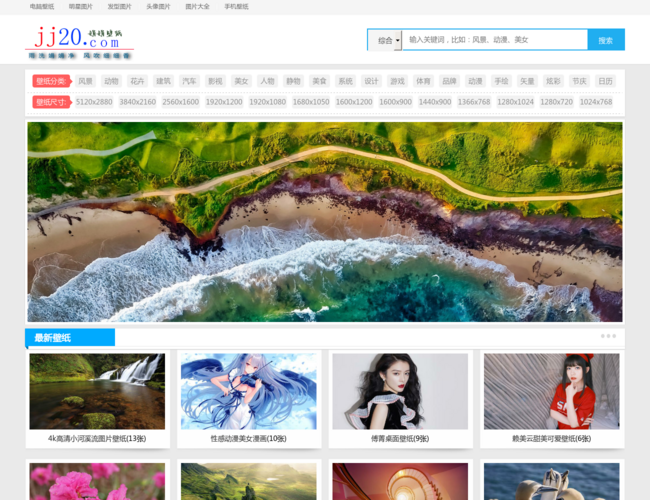Select the 系统 wallpaper category
The image size is (650, 500).
point(345,81)
